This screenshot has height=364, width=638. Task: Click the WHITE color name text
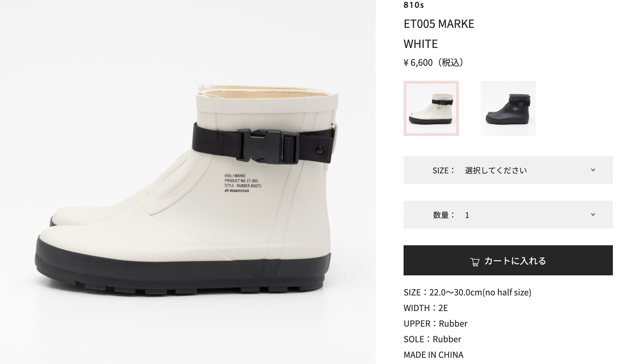click(421, 44)
